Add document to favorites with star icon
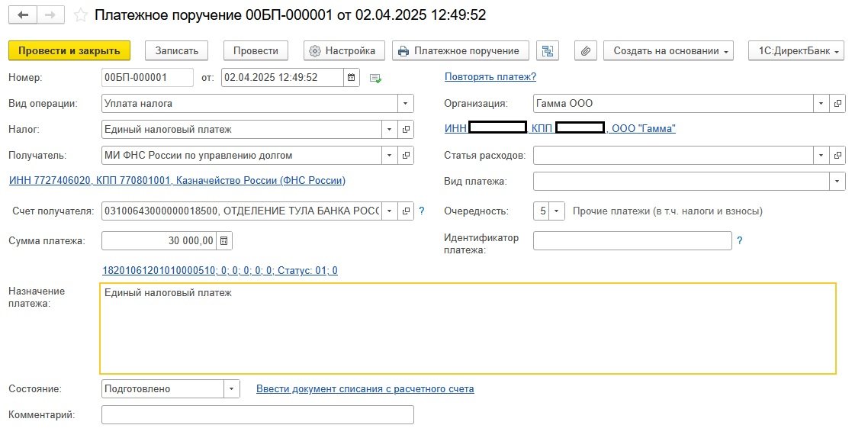 80,15
